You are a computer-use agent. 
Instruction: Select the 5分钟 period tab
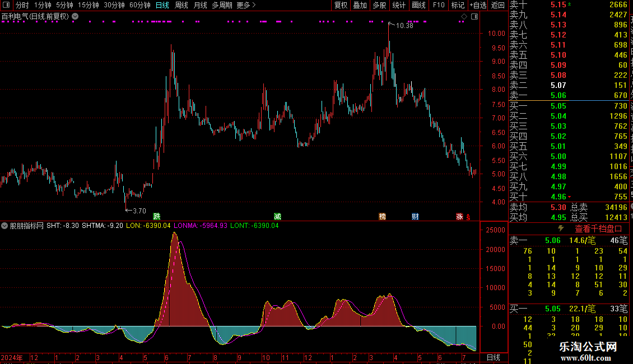[x=64, y=5]
